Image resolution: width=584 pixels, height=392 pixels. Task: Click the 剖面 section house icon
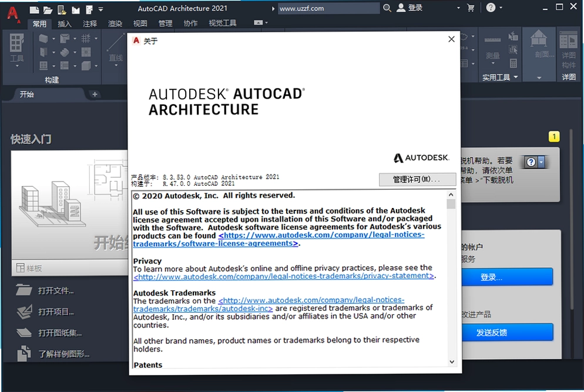[x=539, y=39]
